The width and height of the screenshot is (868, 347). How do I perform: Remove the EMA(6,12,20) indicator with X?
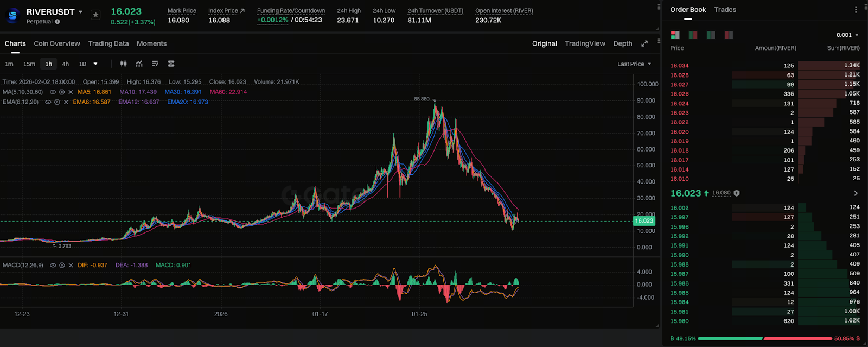point(66,102)
